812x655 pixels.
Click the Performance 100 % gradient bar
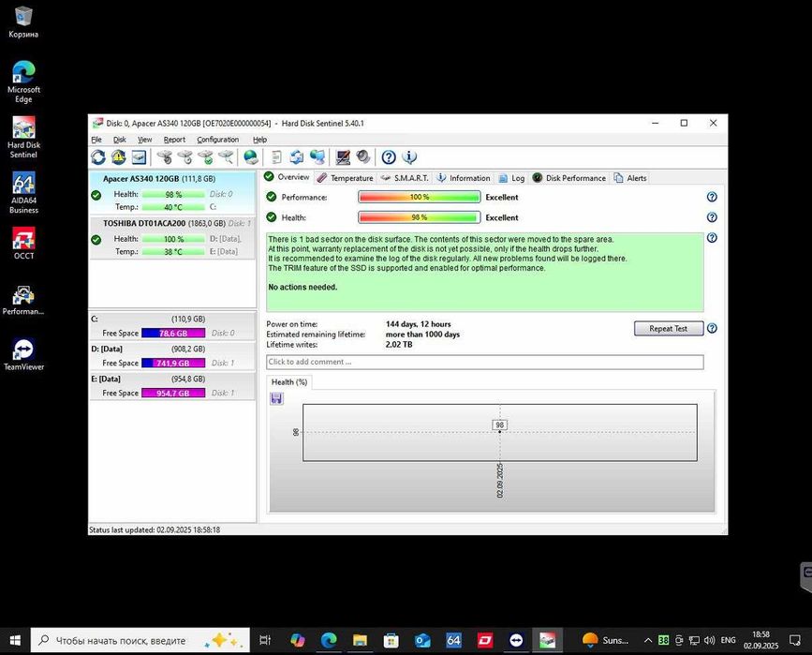[420, 197]
